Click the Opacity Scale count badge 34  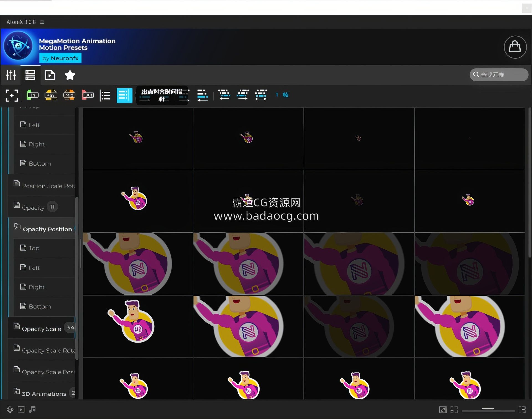point(70,327)
